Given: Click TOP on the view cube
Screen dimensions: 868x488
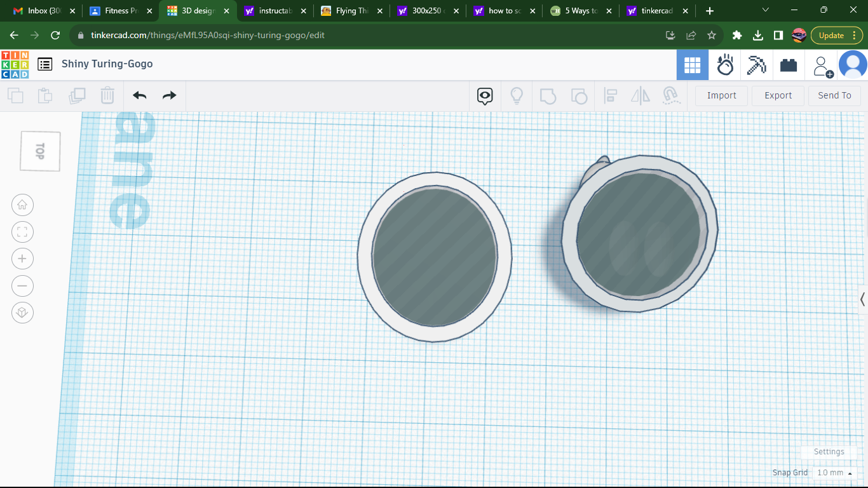Looking at the screenshot, I should coord(39,151).
